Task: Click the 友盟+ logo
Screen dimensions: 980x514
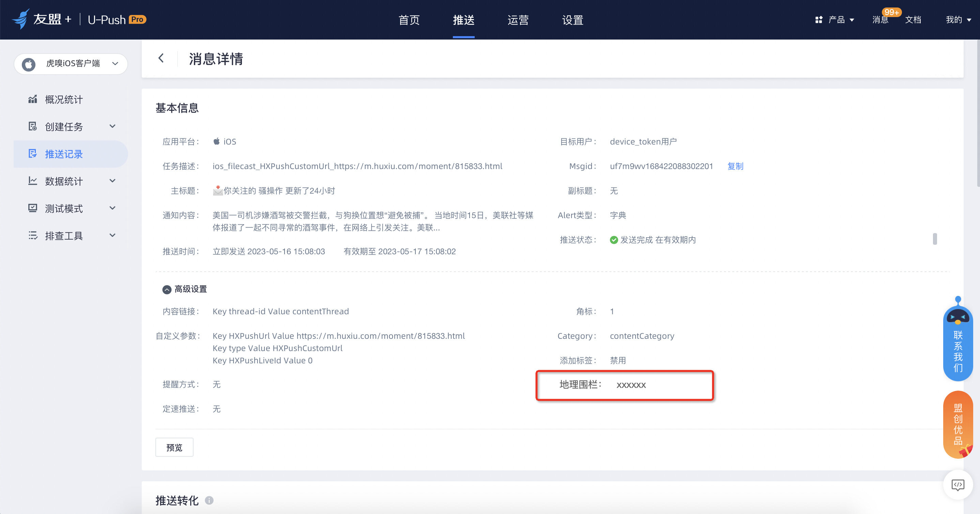Action: pyautogui.click(x=42, y=19)
